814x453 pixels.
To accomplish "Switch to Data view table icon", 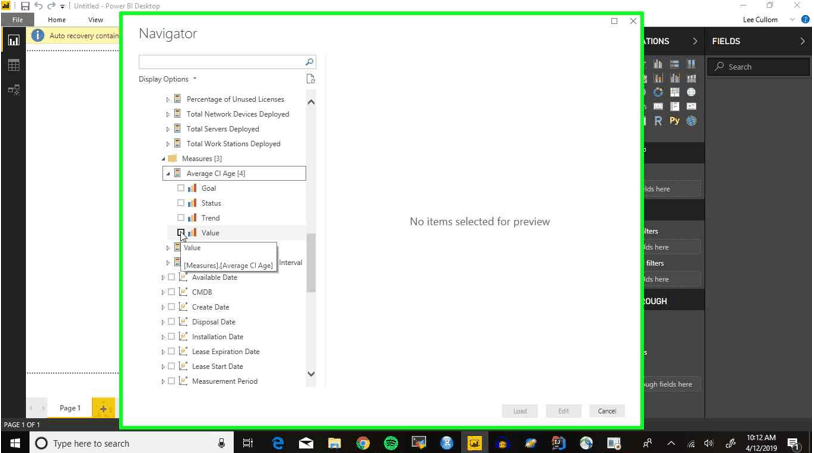I will [x=13, y=65].
